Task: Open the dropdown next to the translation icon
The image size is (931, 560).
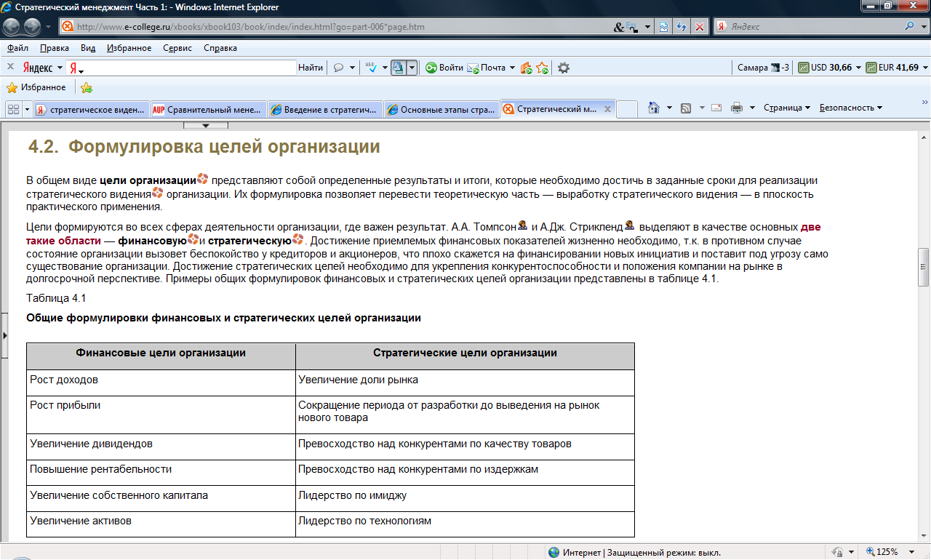Action: coord(412,68)
